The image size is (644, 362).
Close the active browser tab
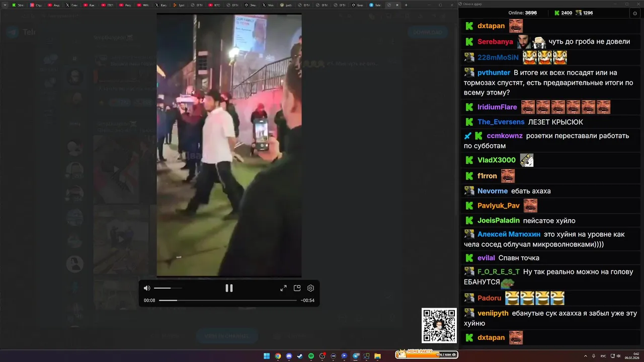point(397,5)
